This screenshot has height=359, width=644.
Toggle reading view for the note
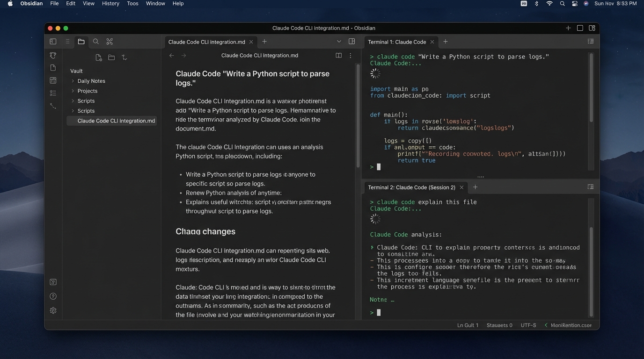tap(338, 56)
